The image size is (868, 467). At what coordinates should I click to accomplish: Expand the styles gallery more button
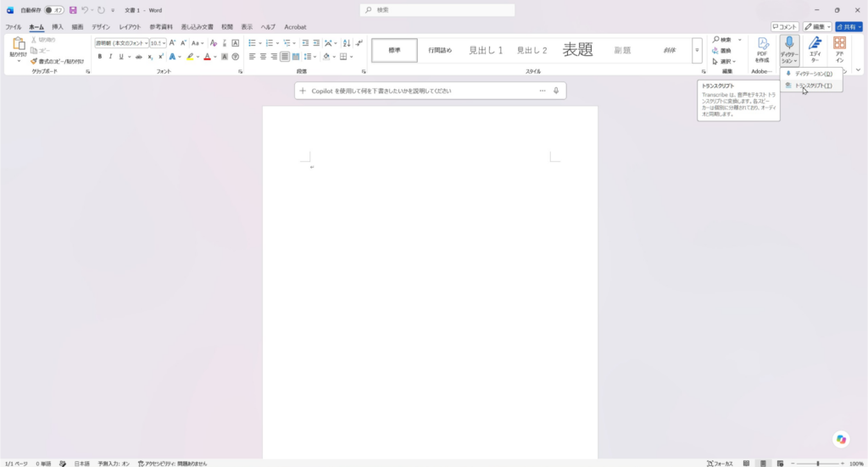coord(697,50)
